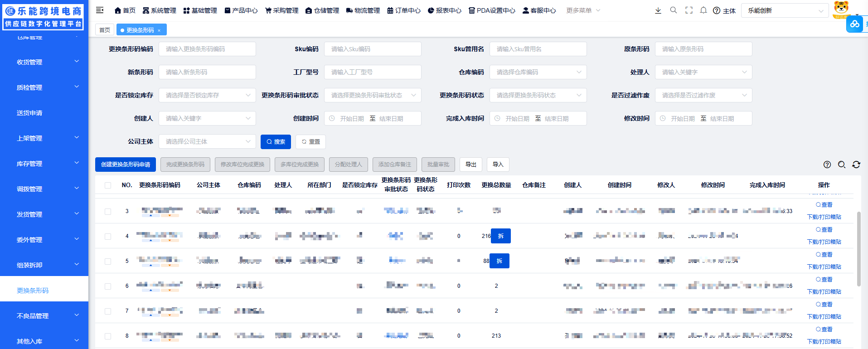Click the blue 搜索 button

[276, 142]
